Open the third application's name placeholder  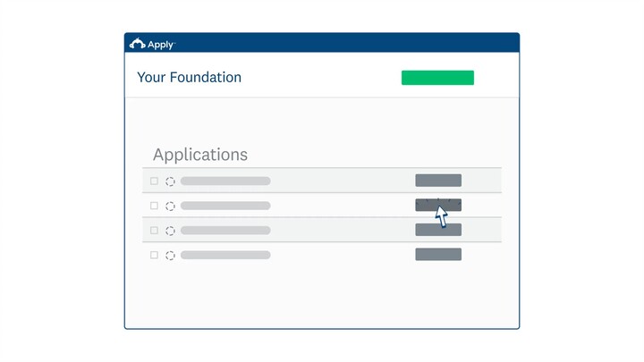pos(225,230)
